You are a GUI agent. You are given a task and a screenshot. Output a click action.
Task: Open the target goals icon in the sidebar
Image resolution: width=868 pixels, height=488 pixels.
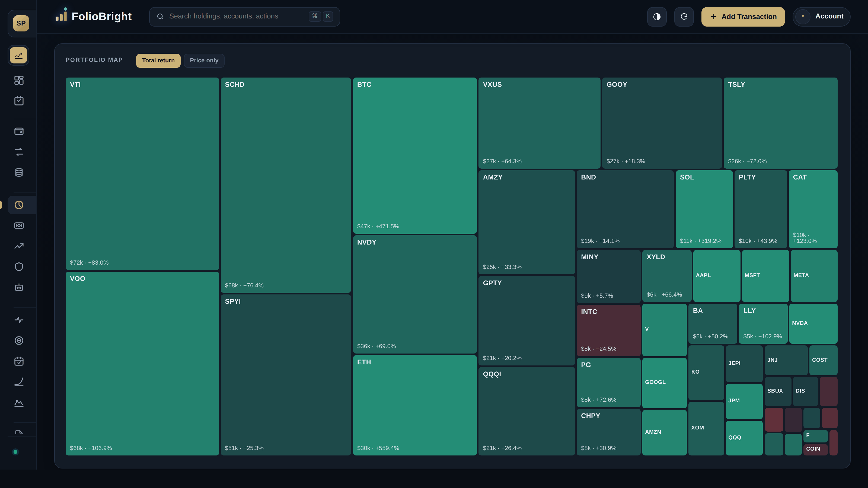pyautogui.click(x=19, y=341)
